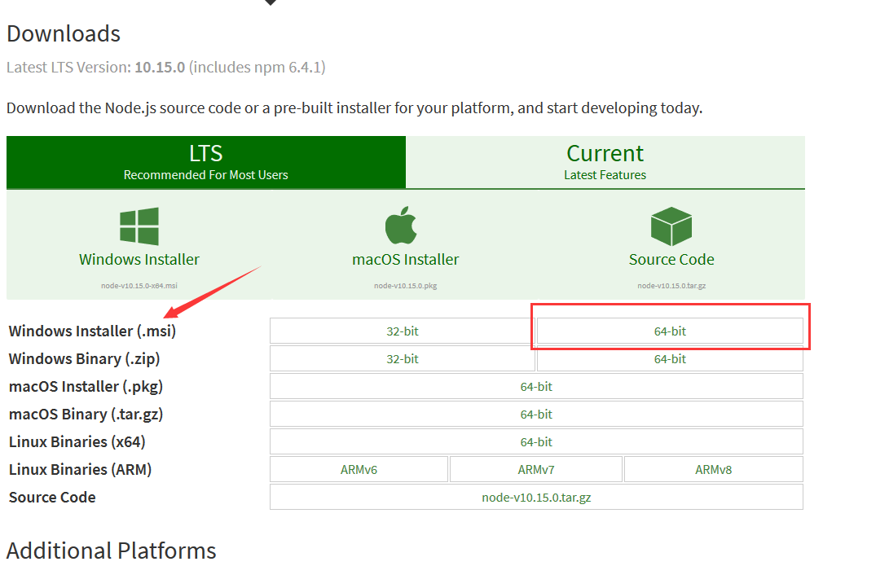Click the node-v10.15.0.pkg filename
The height and width of the screenshot is (588, 889).
pos(405,286)
